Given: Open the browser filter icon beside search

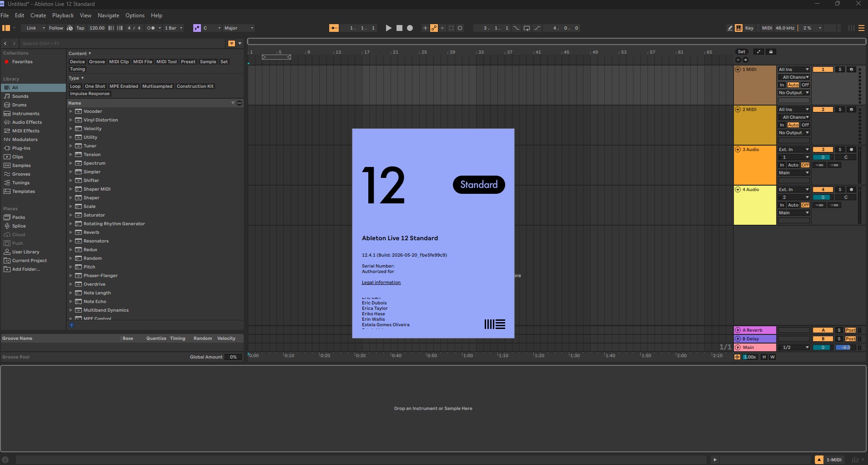Looking at the screenshot, I should (x=231, y=44).
